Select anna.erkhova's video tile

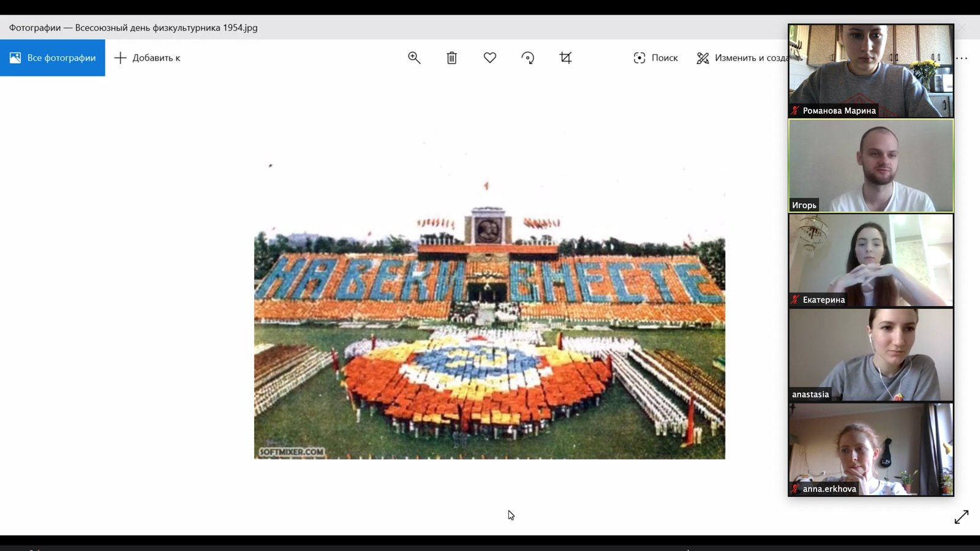tap(870, 447)
